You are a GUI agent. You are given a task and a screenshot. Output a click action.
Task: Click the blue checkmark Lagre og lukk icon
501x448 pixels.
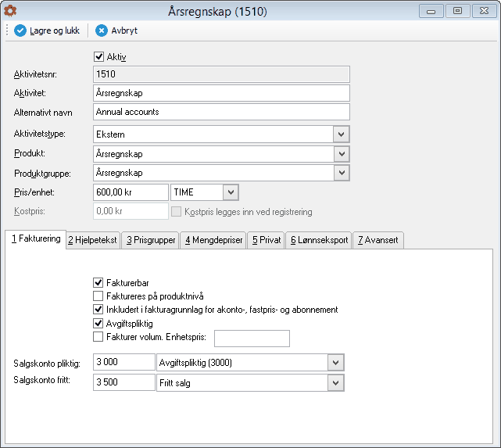click(x=20, y=30)
